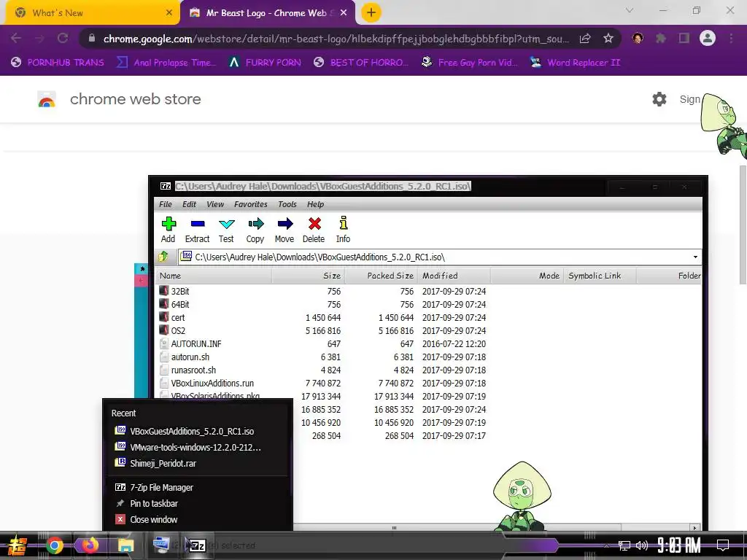
Task: Open the Favorites menu in 7-Zip
Action: 251,204
